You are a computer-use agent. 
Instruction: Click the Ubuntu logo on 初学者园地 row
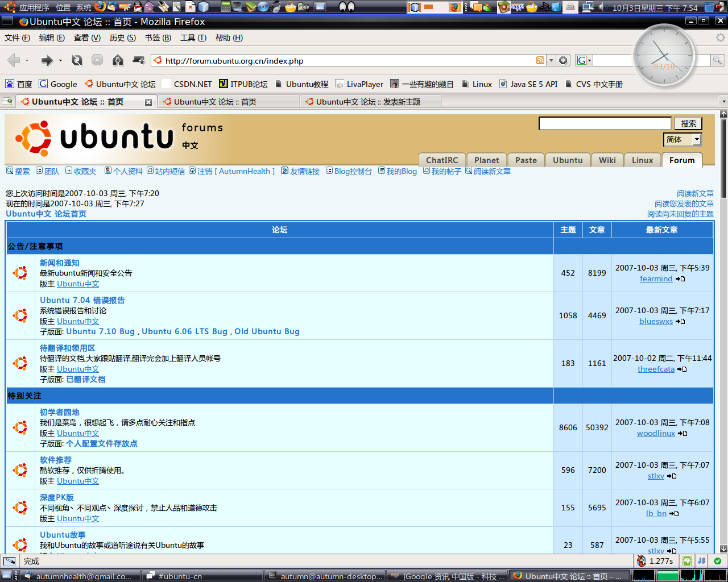tap(20, 427)
